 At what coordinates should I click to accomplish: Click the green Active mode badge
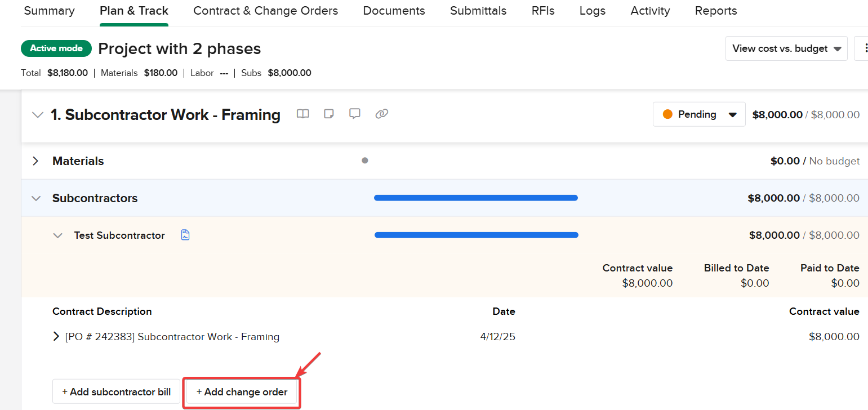coord(56,48)
